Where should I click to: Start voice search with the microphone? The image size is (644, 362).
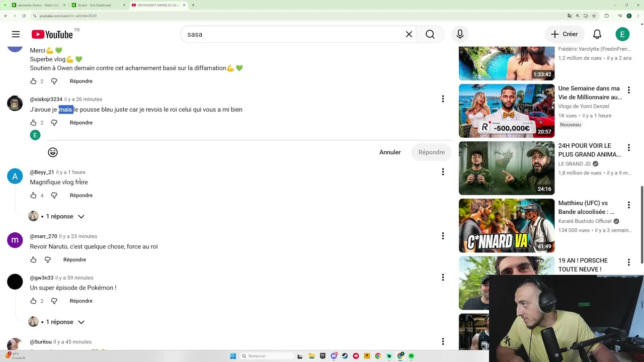tap(460, 34)
